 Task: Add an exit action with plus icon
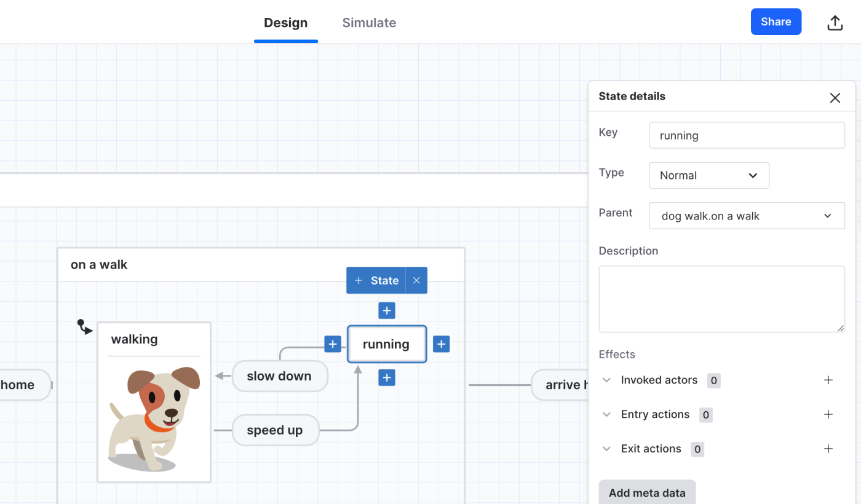pyautogui.click(x=828, y=449)
